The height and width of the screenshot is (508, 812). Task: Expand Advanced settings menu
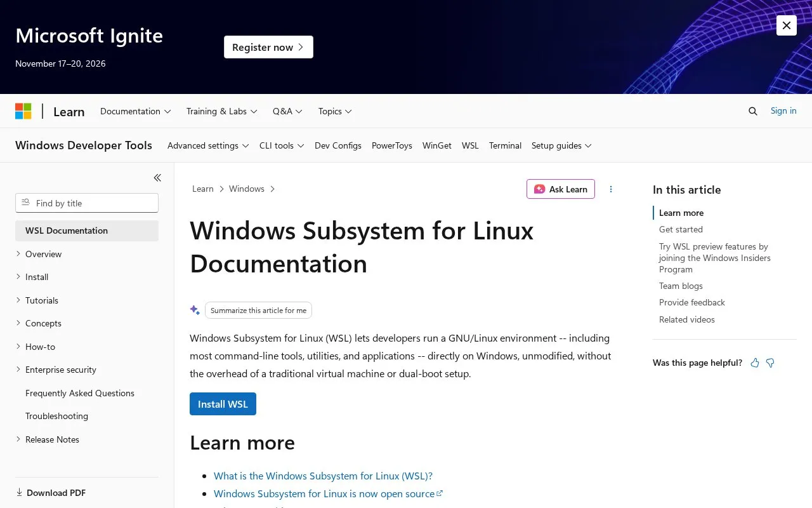208,145
